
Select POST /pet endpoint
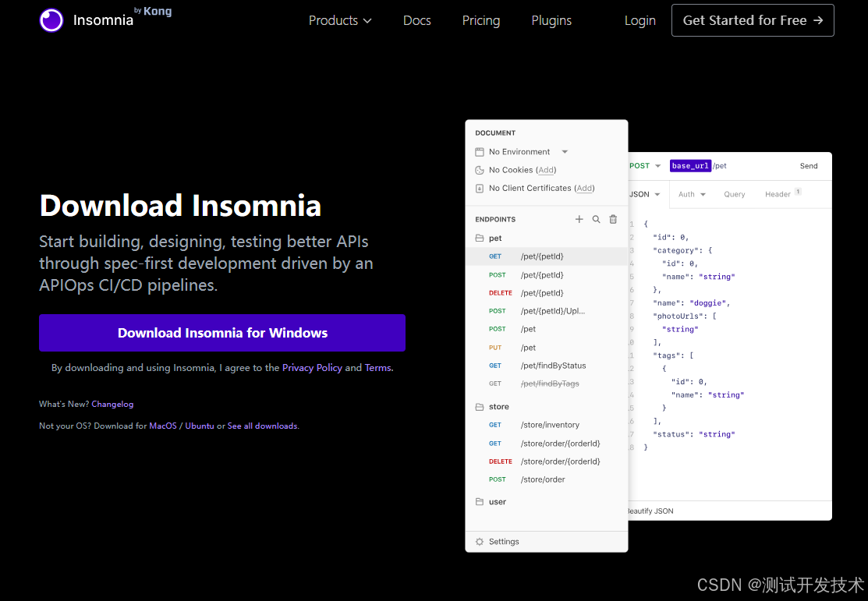[547, 329]
